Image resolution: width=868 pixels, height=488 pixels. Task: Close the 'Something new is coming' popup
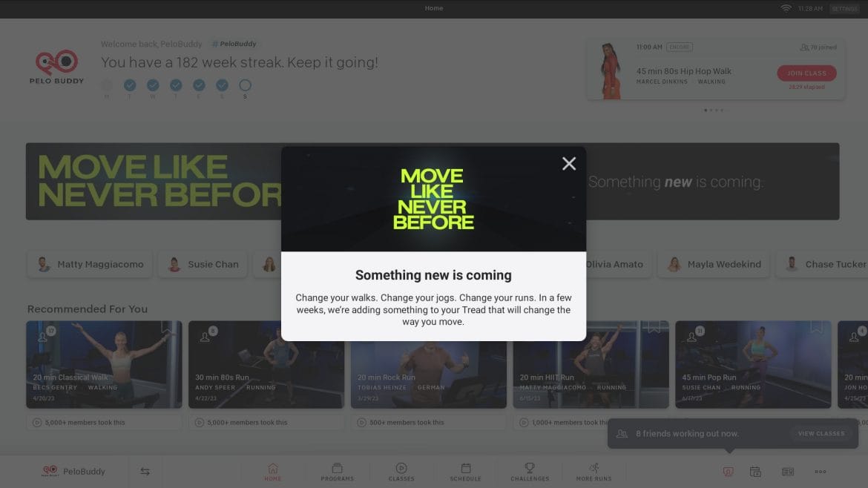[x=568, y=164]
